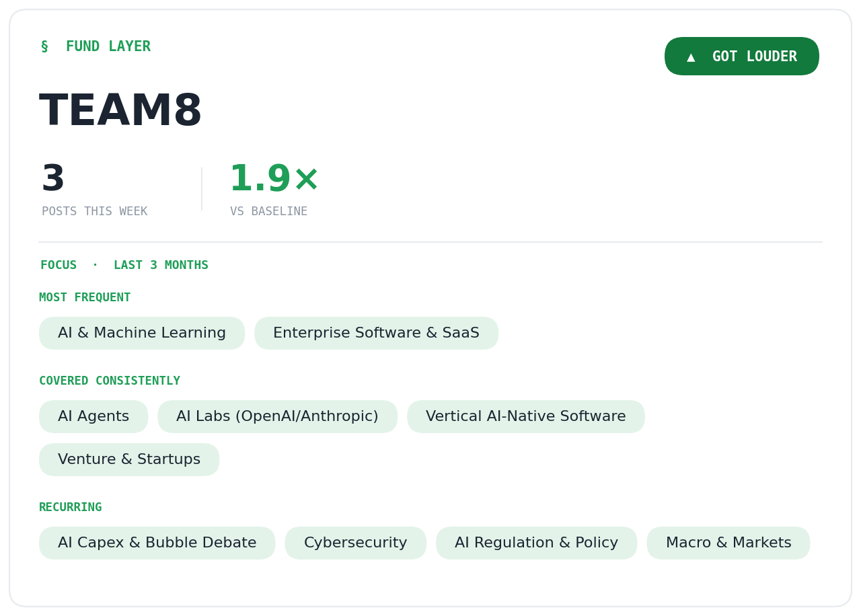
Task: Click the VS BASELINE label
Action: pos(268,212)
